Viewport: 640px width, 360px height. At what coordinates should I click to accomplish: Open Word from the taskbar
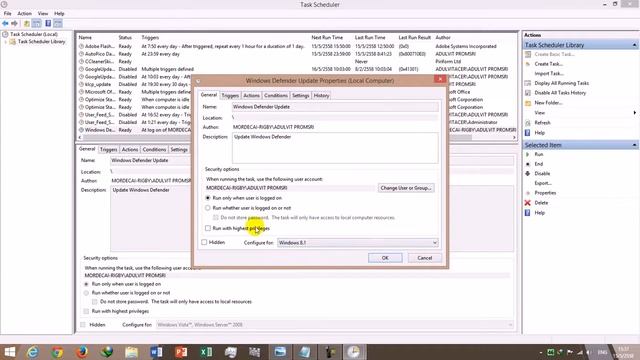click(x=156, y=352)
